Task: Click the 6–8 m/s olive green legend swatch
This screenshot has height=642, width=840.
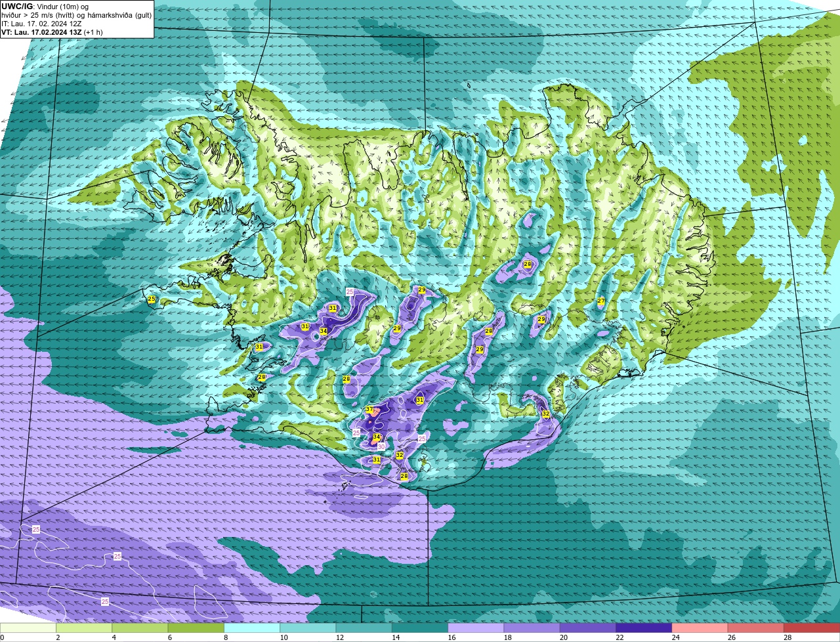Action: 196,628
